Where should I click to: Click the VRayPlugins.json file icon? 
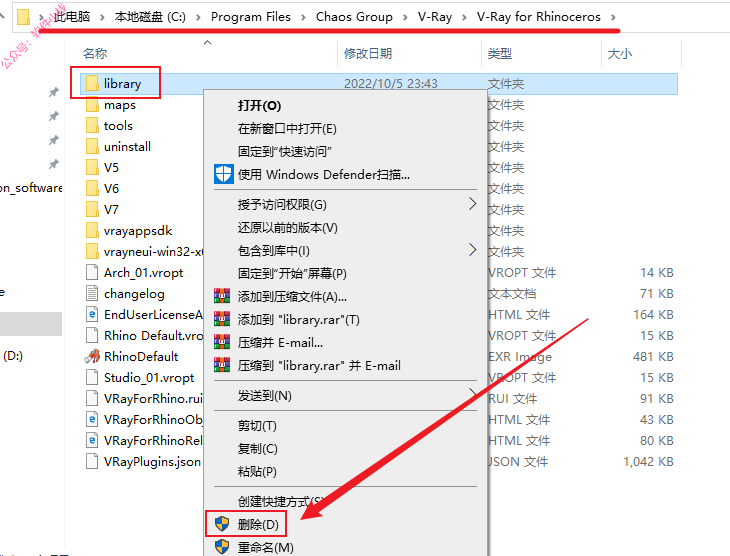(x=92, y=461)
